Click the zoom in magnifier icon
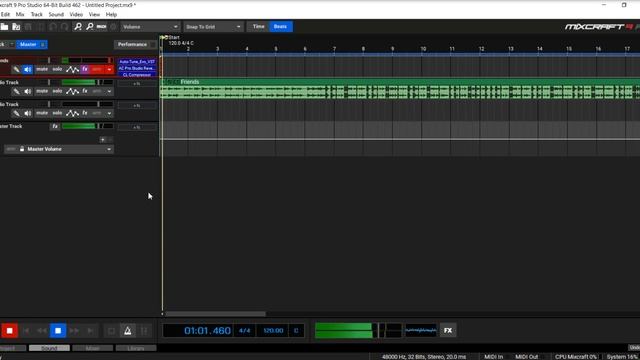Screen dimensions: 640x360 (x=78, y=27)
